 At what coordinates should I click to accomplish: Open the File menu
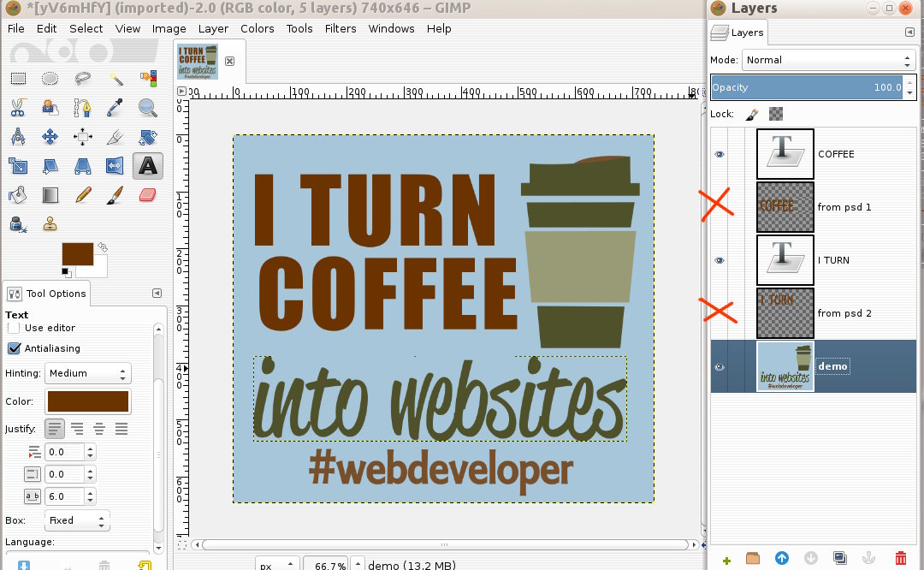tap(16, 28)
